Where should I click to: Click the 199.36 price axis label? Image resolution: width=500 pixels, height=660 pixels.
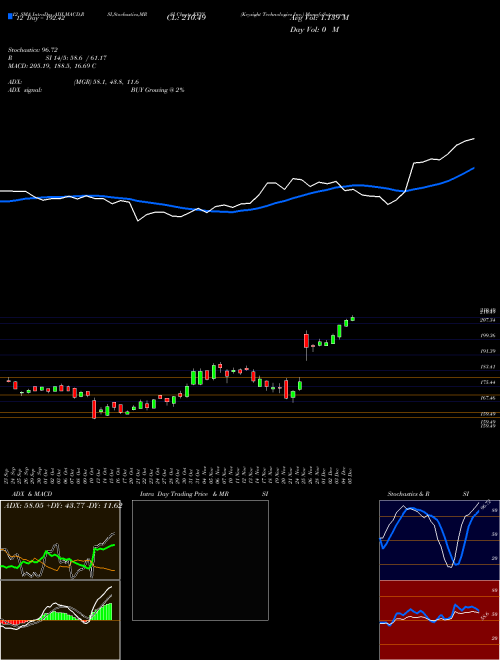pyautogui.click(x=487, y=336)
